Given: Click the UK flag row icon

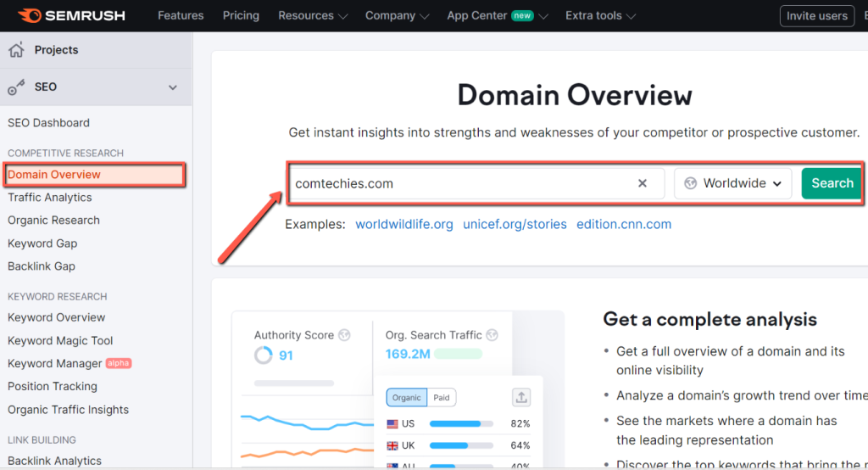Looking at the screenshot, I should tap(392, 445).
